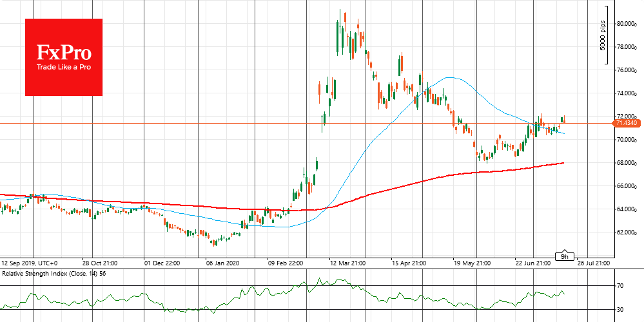Screen dimensions: 644x322
Task: Click the 06 Jan 2020 date label
Action: (x=222, y=263)
